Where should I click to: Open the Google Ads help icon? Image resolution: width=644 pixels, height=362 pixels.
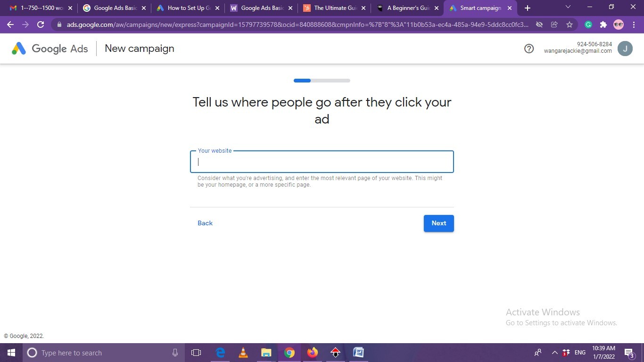tap(529, 49)
